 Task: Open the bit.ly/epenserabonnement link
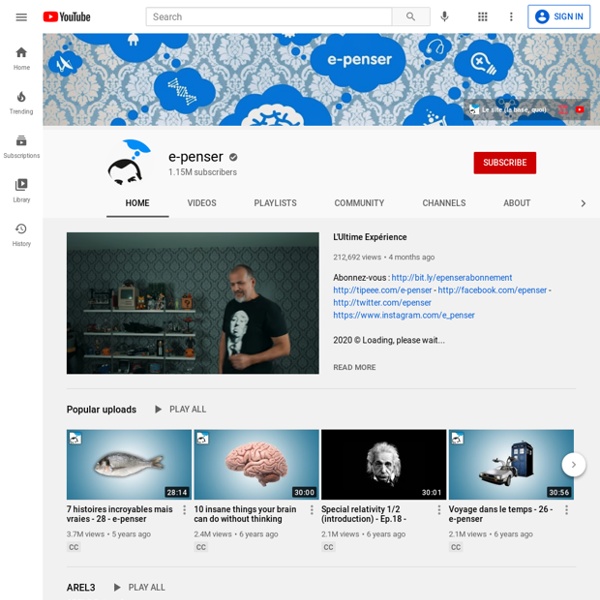tap(452, 277)
